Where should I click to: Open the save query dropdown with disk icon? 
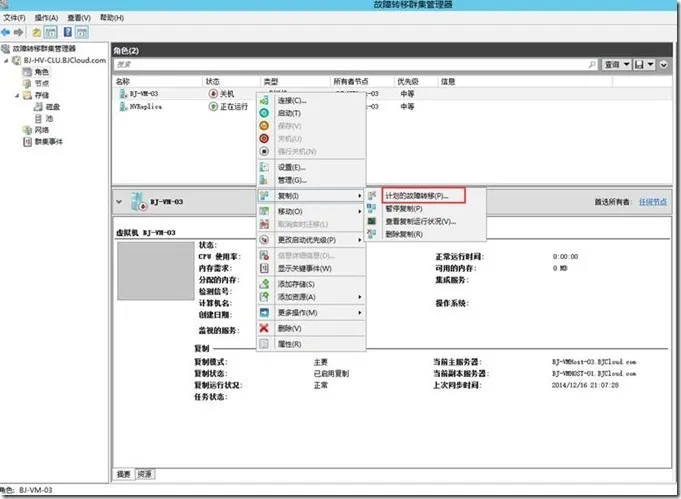644,64
